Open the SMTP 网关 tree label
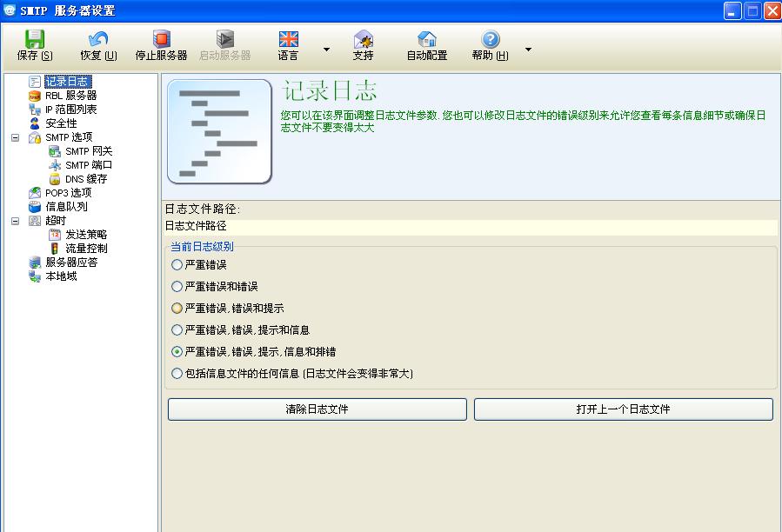Image resolution: width=782 pixels, height=532 pixels. pos(89,151)
